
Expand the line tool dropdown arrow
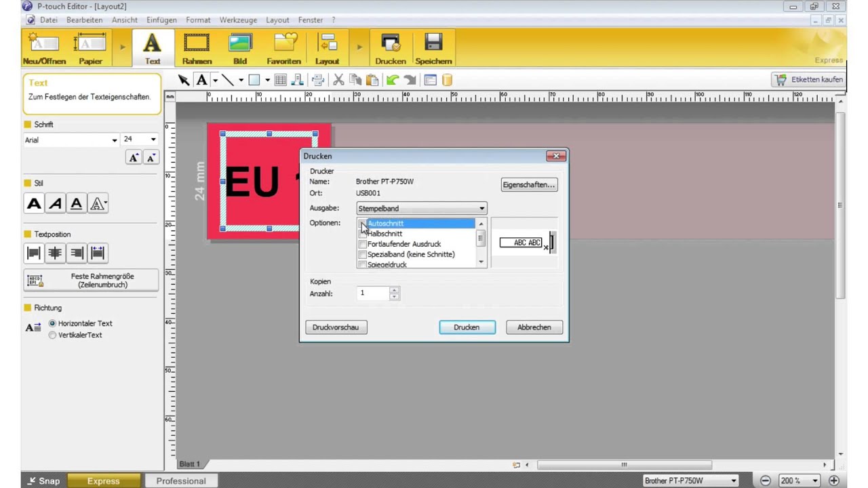pos(241,80)
